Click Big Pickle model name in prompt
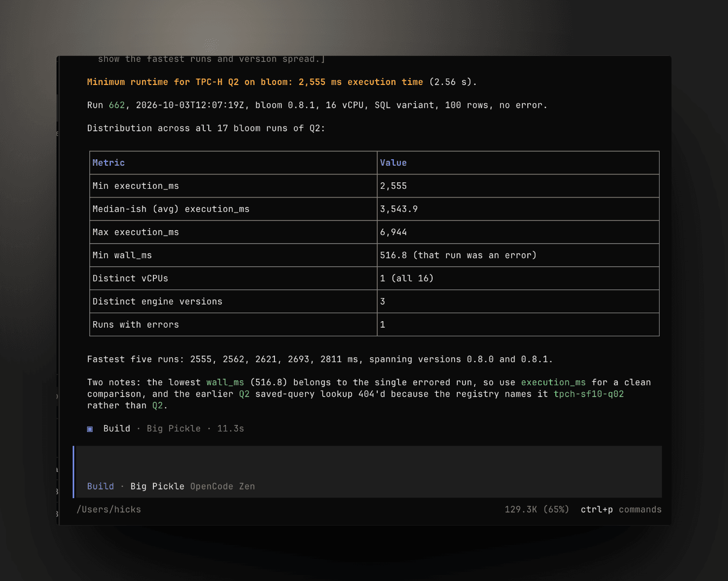This screenshot has height=581, width=728. tap(157, 486)
